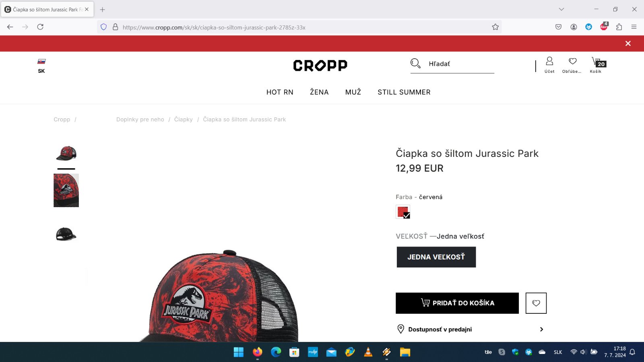Image resolution: width=644 pixels, height=362 pixels.
Task: Open the MUŽ menu category
Action: point(353,92)
